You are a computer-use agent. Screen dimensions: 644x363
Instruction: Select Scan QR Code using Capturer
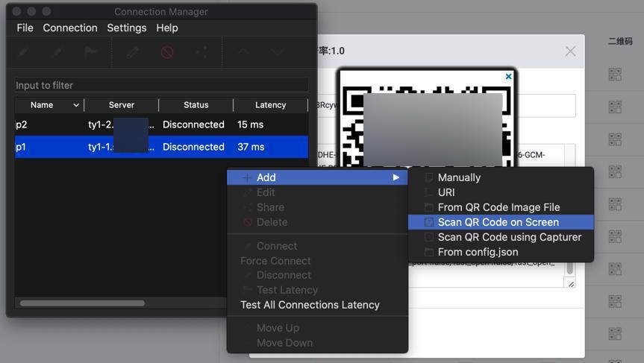tap(501, 237)
